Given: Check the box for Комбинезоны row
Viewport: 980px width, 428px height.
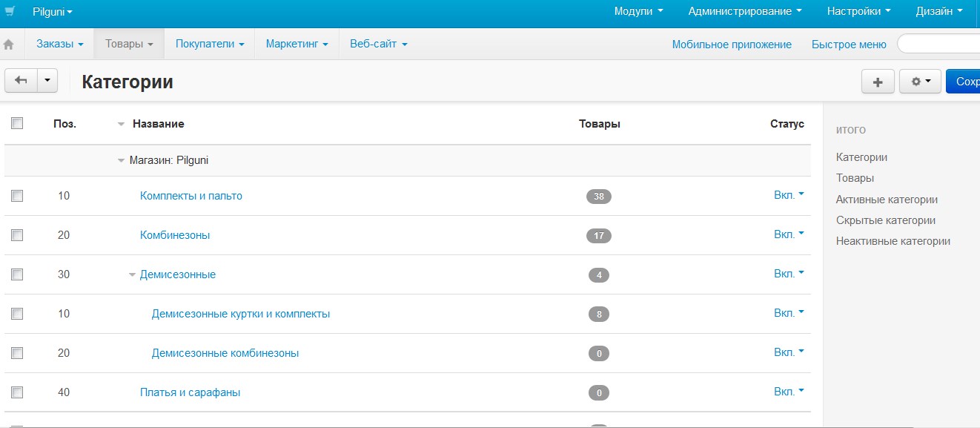Looking at the screenshot, I should pyautogui.click(x=17, y=235).
